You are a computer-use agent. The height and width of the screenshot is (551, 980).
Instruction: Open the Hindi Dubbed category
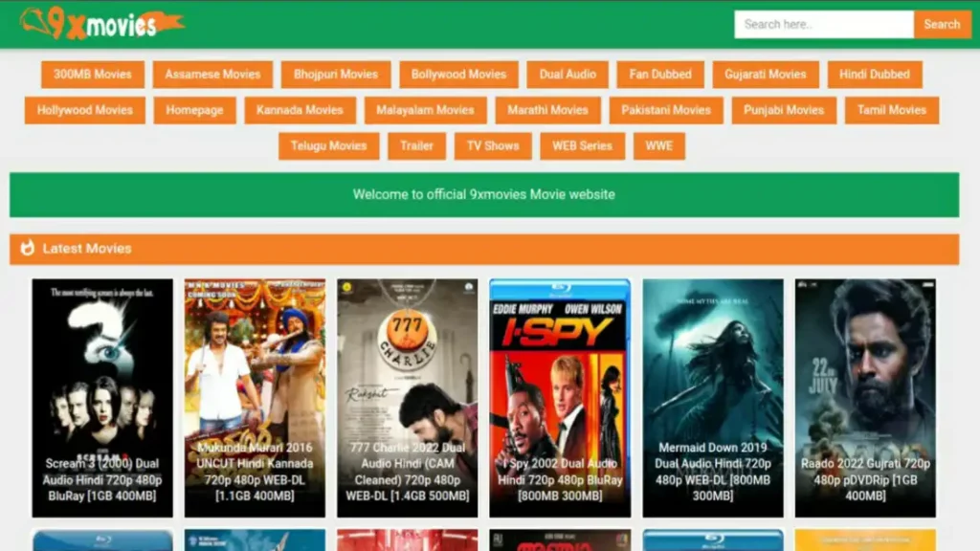[x=875, y=75]
